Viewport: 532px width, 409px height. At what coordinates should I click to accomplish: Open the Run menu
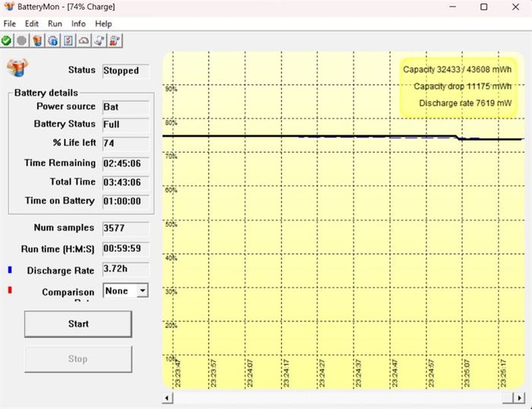[55, 24]
